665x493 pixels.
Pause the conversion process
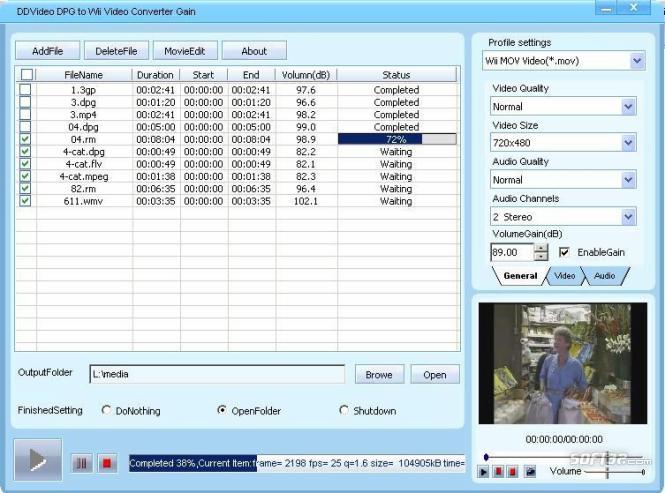tap(81, 463)
